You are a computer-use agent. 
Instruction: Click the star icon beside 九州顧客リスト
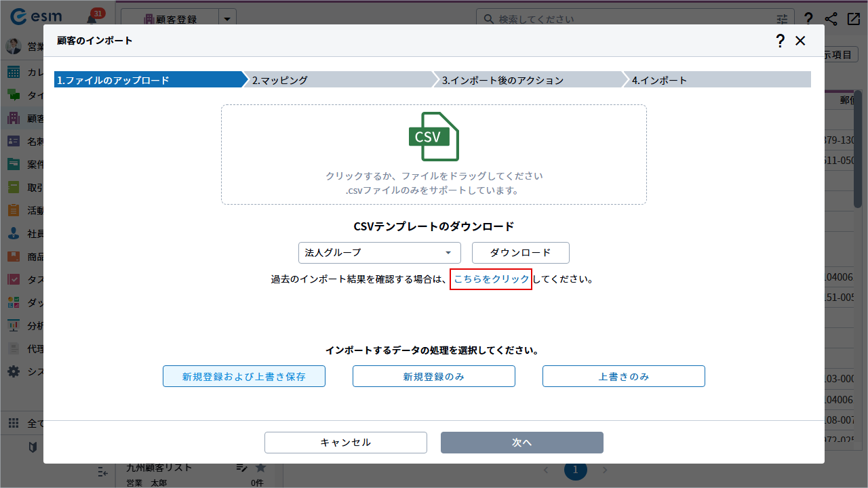tap(260, 468)
